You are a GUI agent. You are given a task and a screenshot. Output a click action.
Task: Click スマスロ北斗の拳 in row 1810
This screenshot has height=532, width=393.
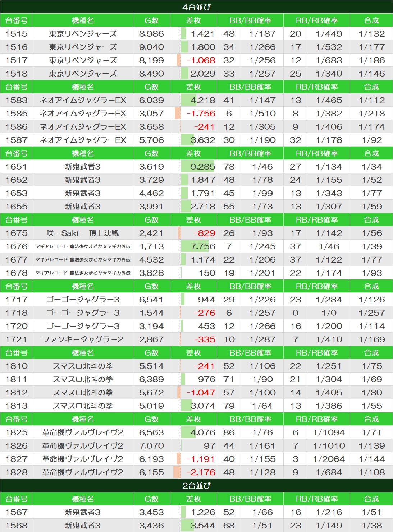point(83,366)
